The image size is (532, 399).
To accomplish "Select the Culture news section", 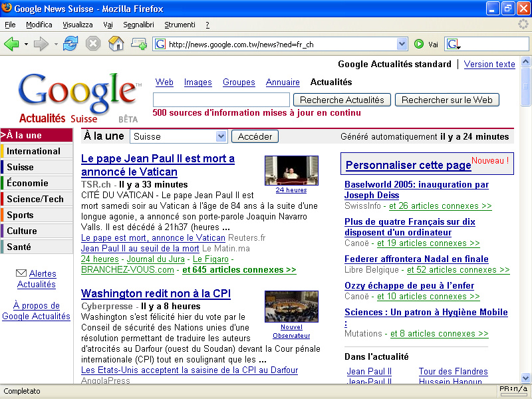I will (37, 231).
